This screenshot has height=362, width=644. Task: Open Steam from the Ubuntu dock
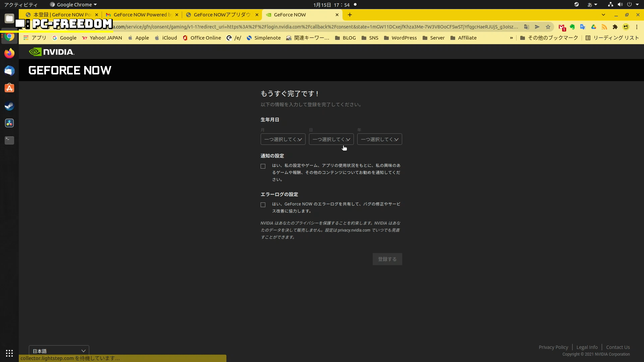(x=9, y=106)
